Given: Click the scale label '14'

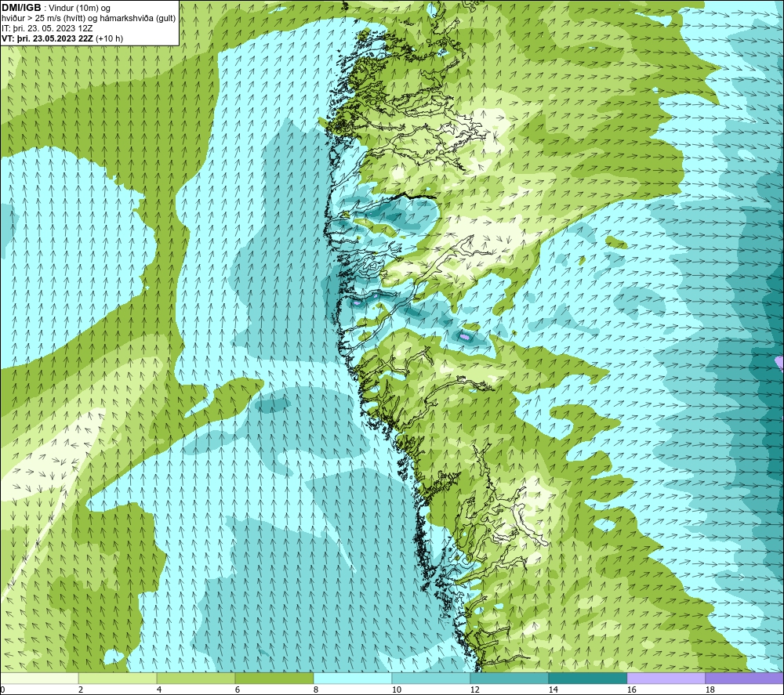Looking at the screenshot, I should pos(553,690).
